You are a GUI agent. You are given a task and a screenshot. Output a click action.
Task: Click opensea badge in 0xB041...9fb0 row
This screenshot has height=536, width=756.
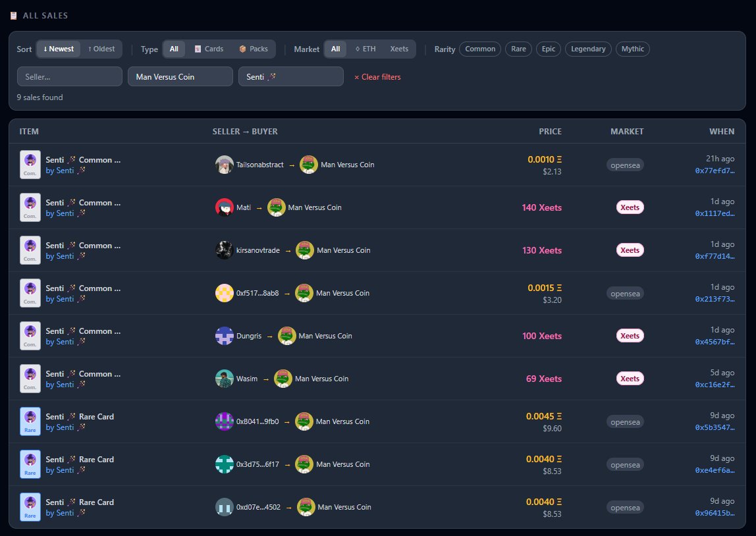pyautogui.click(x=625, y=422)
